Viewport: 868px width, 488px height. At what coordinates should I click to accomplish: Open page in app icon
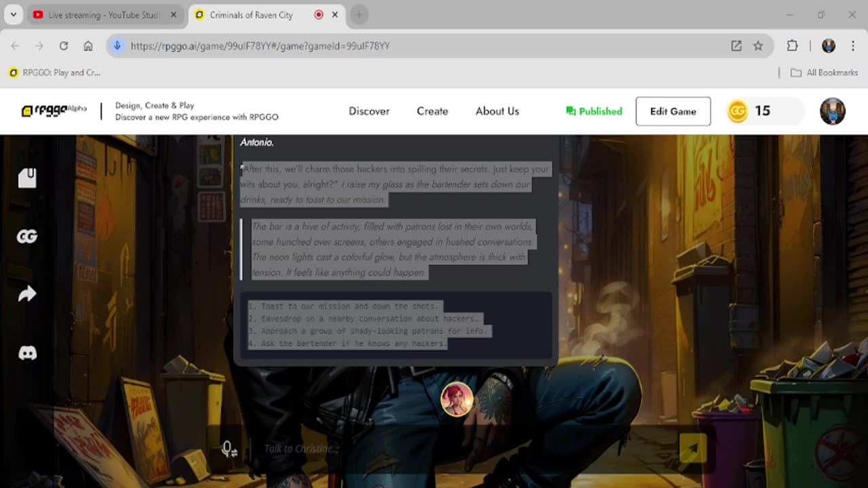pyautogui.click(x=736, y=46)
